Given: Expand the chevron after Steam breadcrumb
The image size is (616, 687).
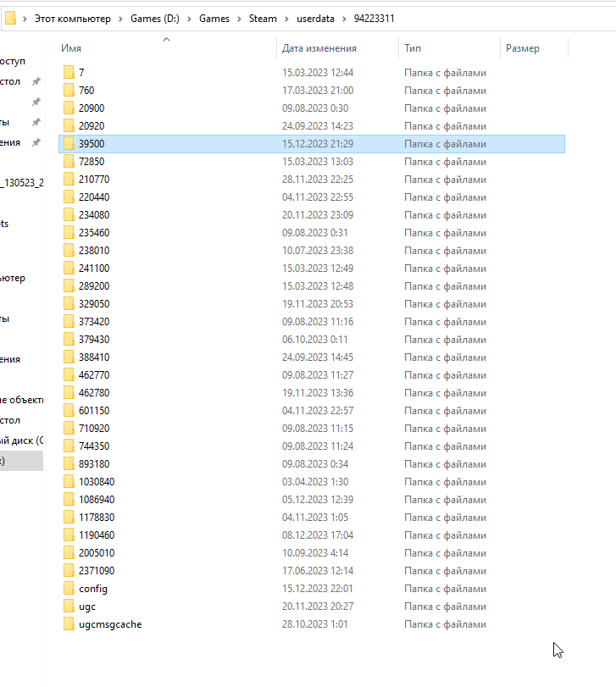Looking at the screenshot, I should [x=286, y=19].
